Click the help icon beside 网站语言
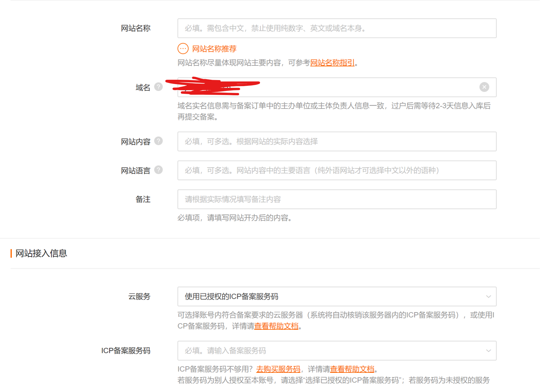The width and height of the screenshot is (540, 392). 159,170
